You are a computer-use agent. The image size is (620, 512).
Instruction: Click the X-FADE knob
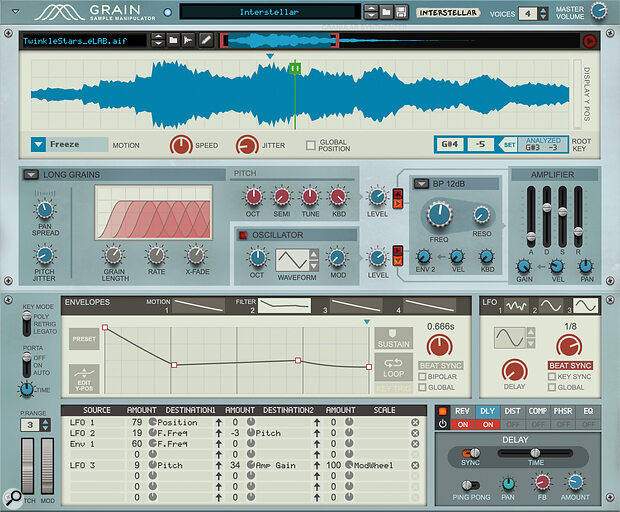tap(196, 255)
